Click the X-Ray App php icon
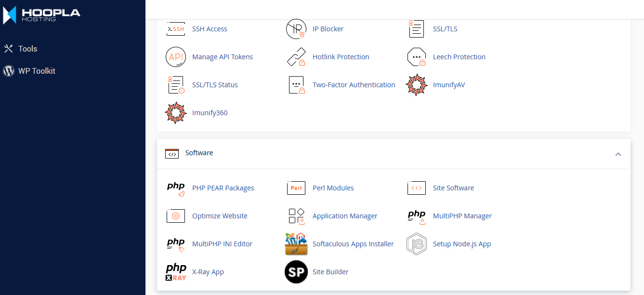Screen dimensions: 644x295 pyautogui.click(x=176, y=272)
